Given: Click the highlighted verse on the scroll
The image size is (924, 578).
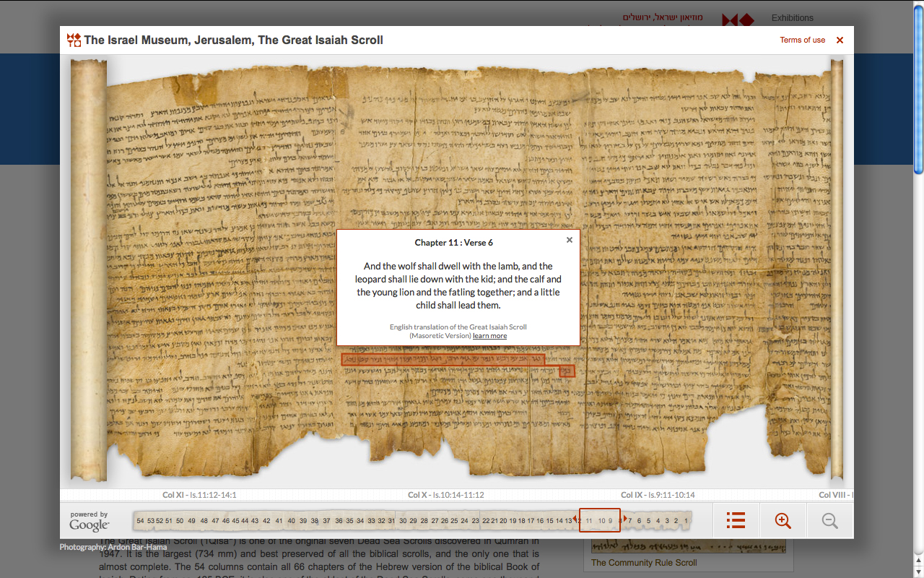Looking at the screenshot, I should (x=443, y=359).
